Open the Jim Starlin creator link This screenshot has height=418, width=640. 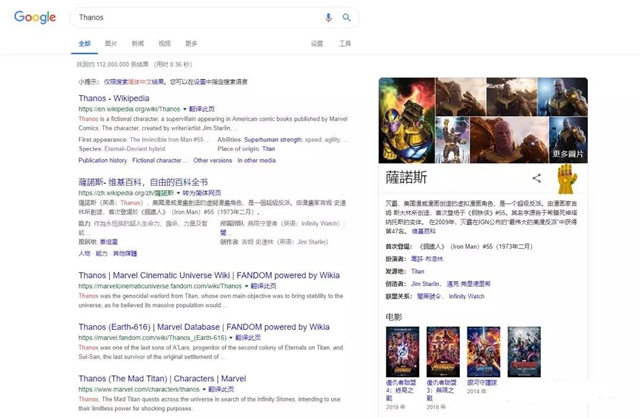click(x=425, y=284)
